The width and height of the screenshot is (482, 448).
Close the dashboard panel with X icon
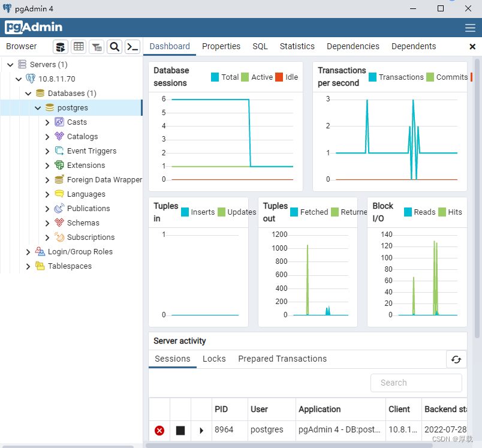coord(472,46)
